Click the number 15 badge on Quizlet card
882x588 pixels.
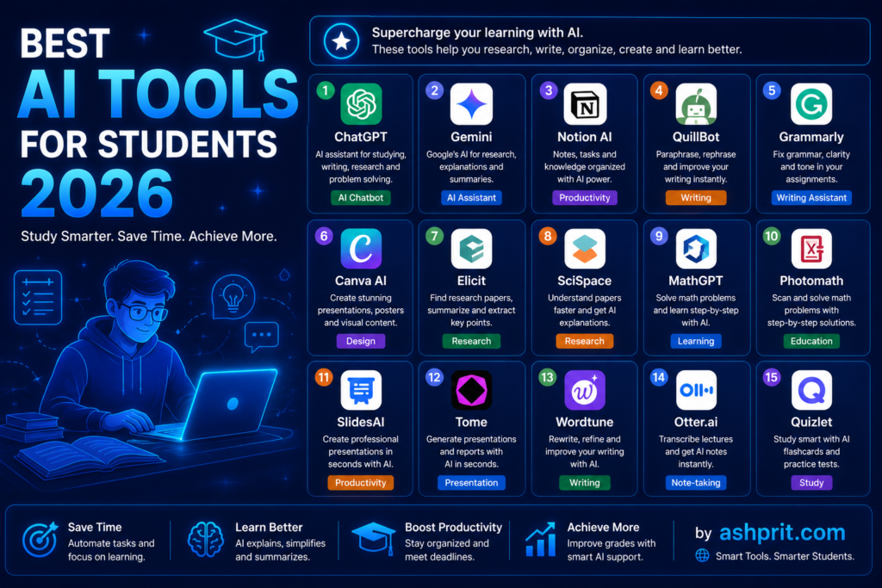point(771,377)
